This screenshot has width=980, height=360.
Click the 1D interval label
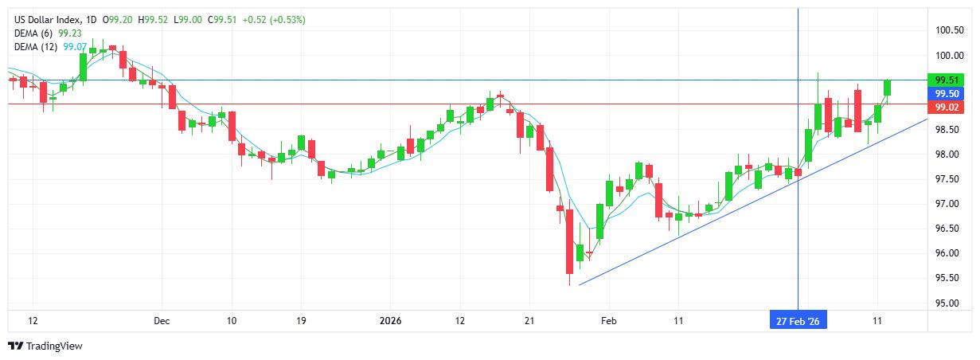(x=92, y=19)
